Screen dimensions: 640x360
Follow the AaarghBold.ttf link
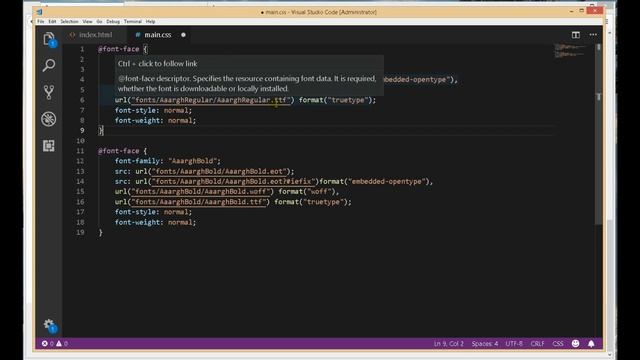[x=198, y=202]
